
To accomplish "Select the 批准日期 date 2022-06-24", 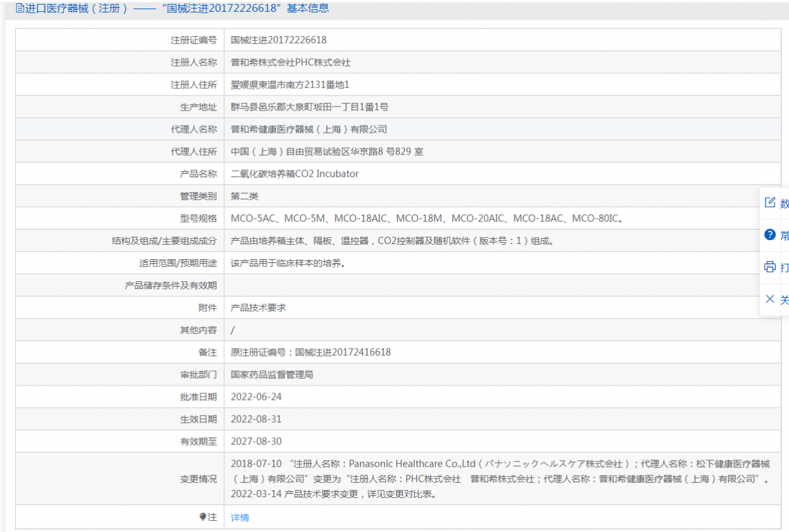I will pos(258,397).
